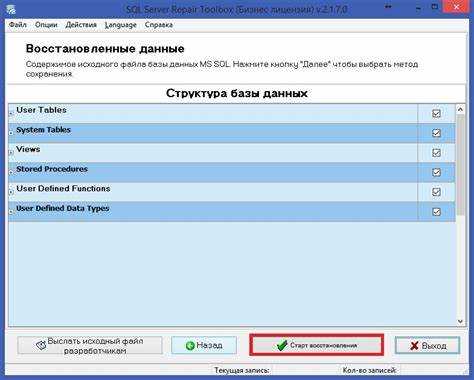Click the scrollbar up arrow
This screenshot has height=380, width=474.
pyautogui.click(x=460, y=109)
